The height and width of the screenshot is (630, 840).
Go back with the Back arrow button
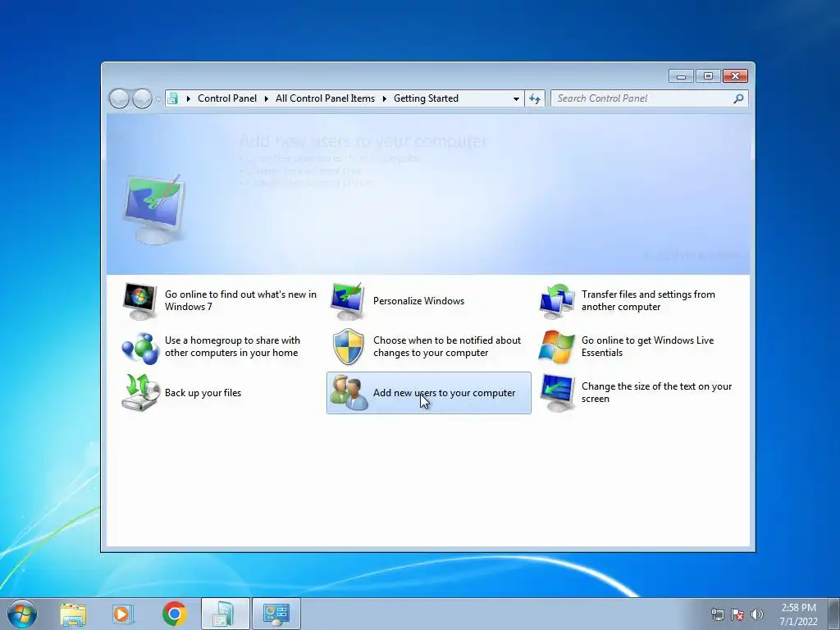click(x=118, y=98)
